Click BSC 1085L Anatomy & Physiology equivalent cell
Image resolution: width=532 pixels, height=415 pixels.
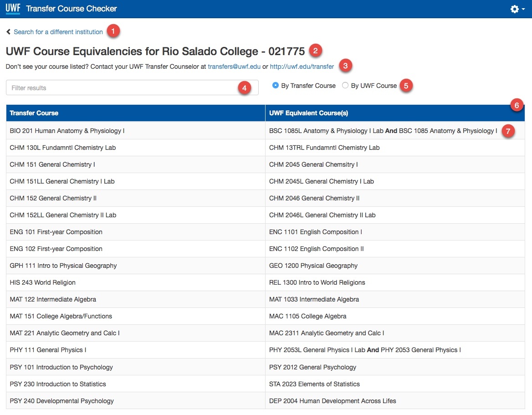395,131
